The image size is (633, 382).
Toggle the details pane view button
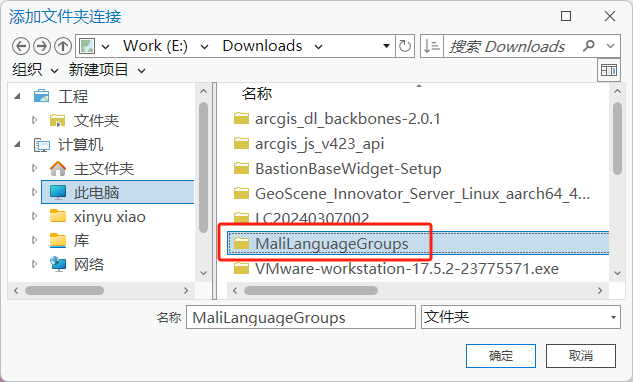click(x=609, y=70)
